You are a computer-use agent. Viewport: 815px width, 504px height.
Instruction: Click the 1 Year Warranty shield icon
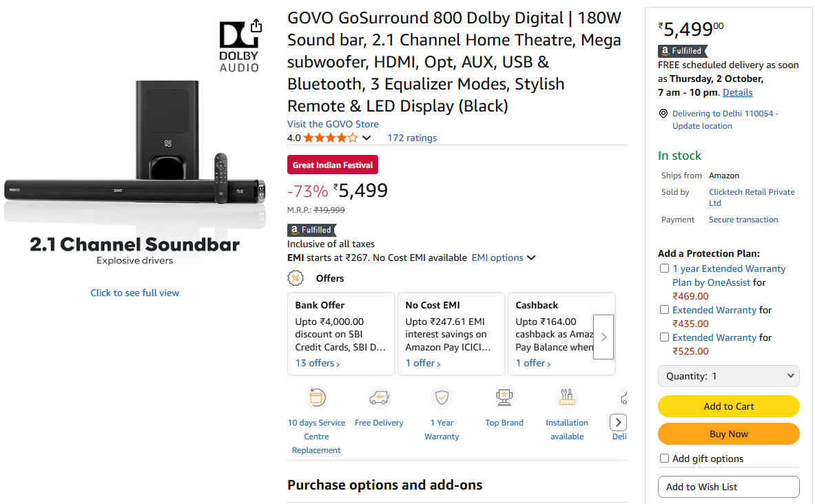coord(442,397)
